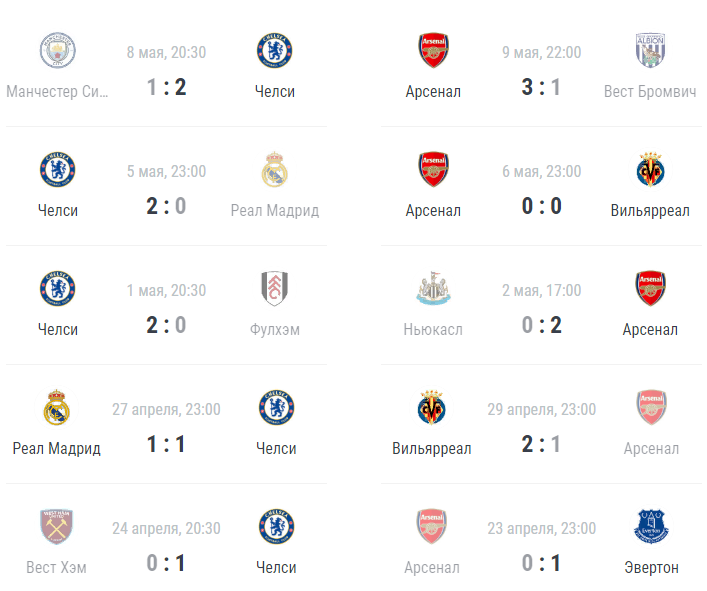Select the date 5 мая, 23:00
The width and height of the screenshot is (707, 591).
coord(166,171)
